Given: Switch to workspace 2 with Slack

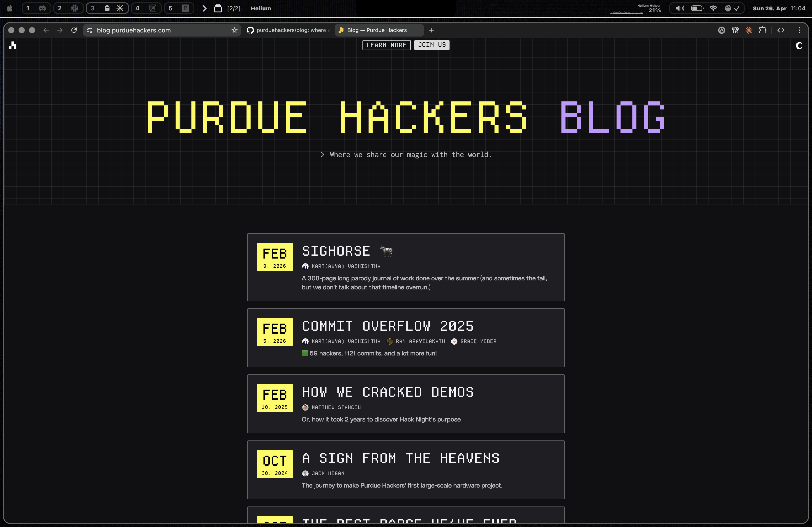Looking at the screenshot, I should [x=68, y=8].
